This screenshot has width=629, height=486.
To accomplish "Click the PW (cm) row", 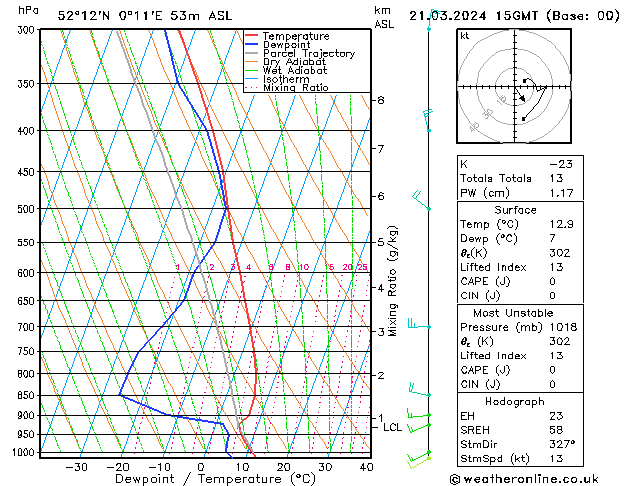I will click(x=520, y=193).
